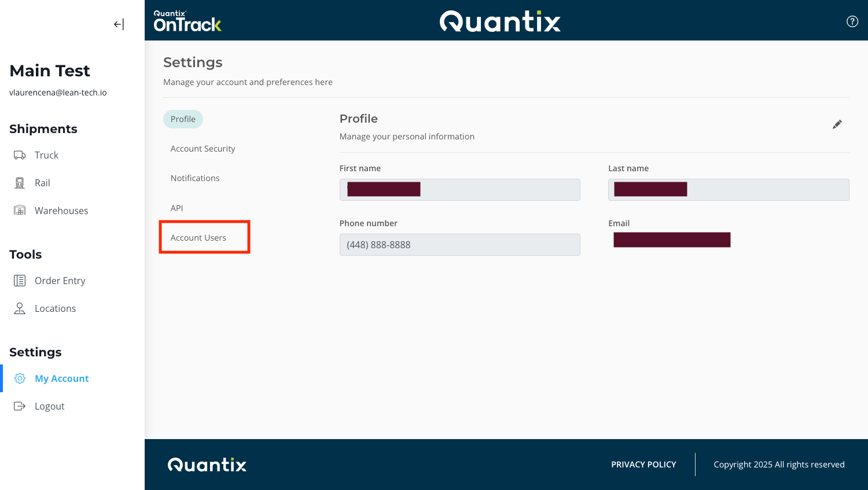Click the Profile edit pencil icon
Screen dimensions: 868x490
[837, 124]
